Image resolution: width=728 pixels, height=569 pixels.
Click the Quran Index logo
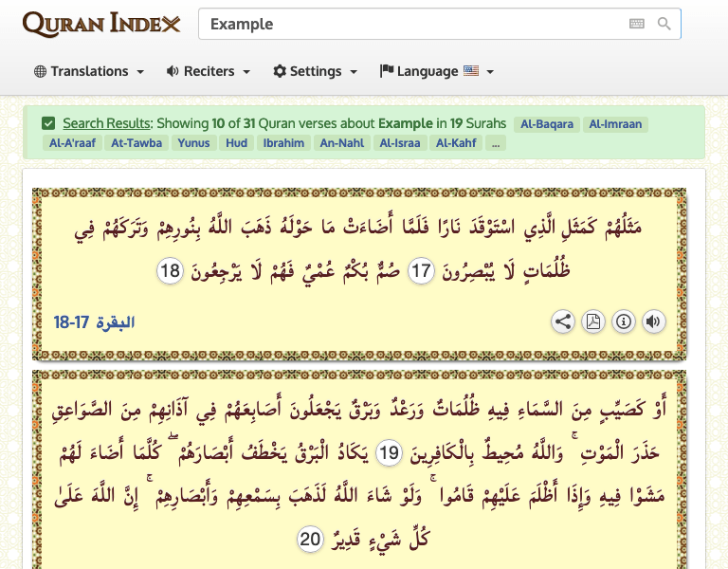click(101, 24)
